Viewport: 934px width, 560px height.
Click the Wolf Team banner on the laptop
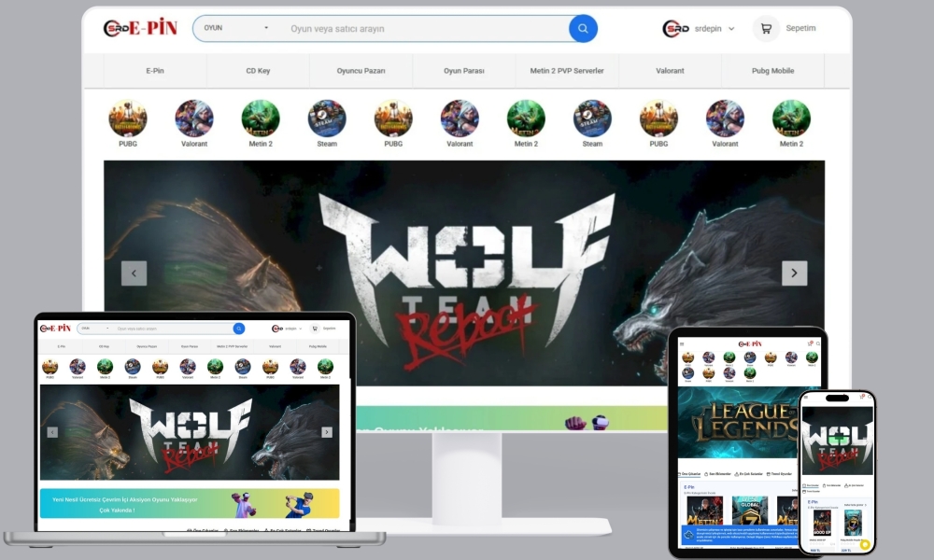(190, 432)
